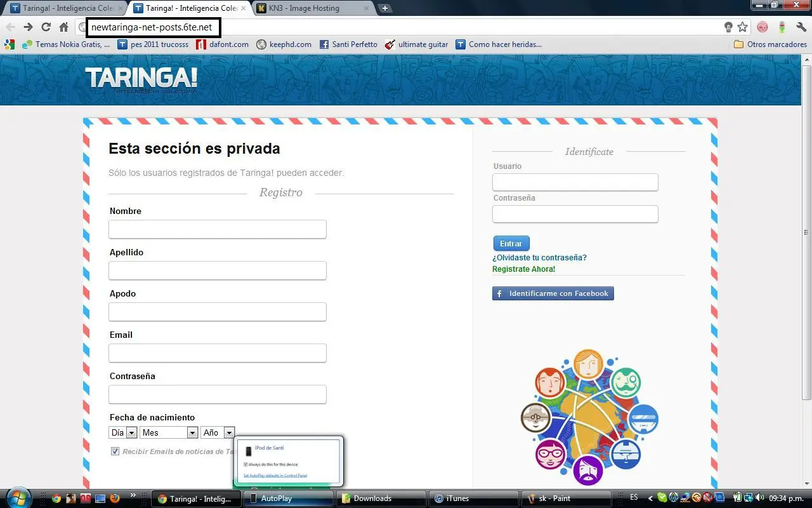Image resolution: width=812 pixels, height=508 pixels.
Task: Open the pes 2011 trucosss bookmark
Action: (153, 44)
